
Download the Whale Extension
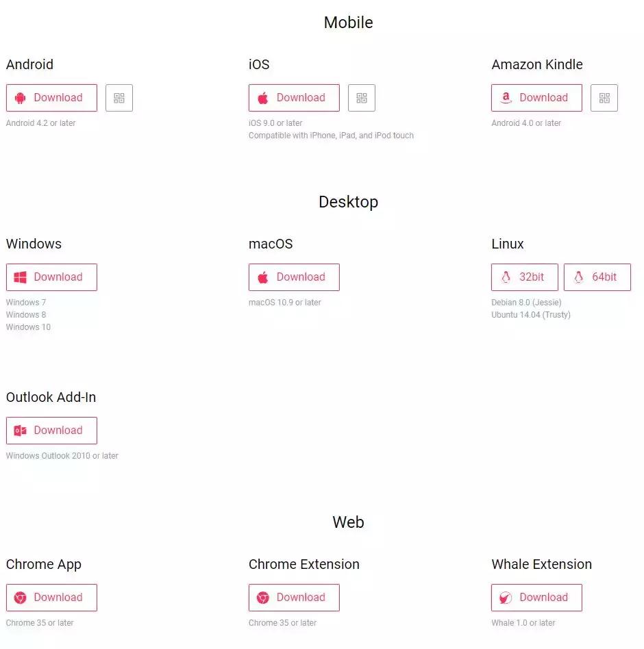point(536,598)
